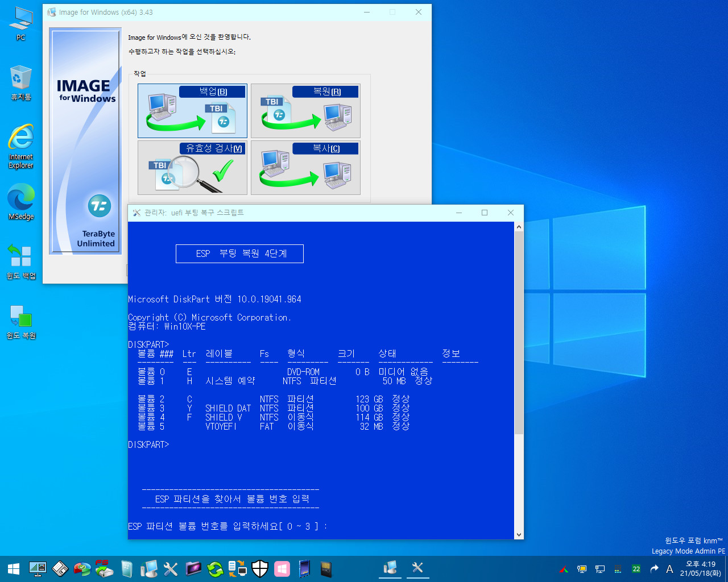Click the white network computer tray icon
Screen dimensions: 728x582
[x=600, y=569]
